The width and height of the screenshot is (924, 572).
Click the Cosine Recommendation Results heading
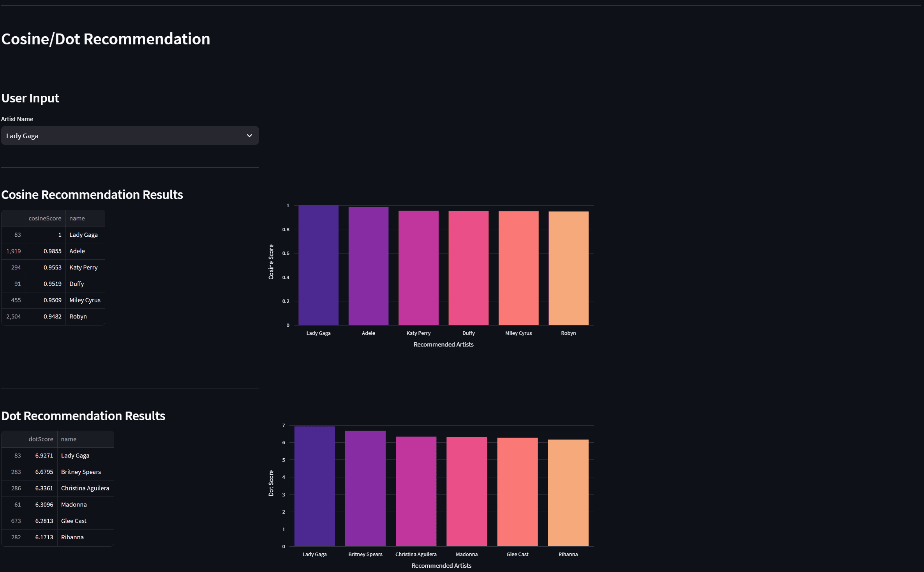click(92, 195)
